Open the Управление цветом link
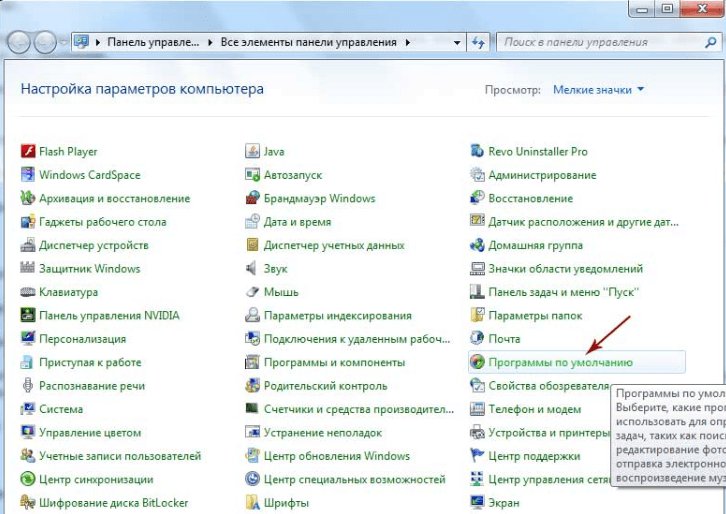 click(x=90, y=433)
